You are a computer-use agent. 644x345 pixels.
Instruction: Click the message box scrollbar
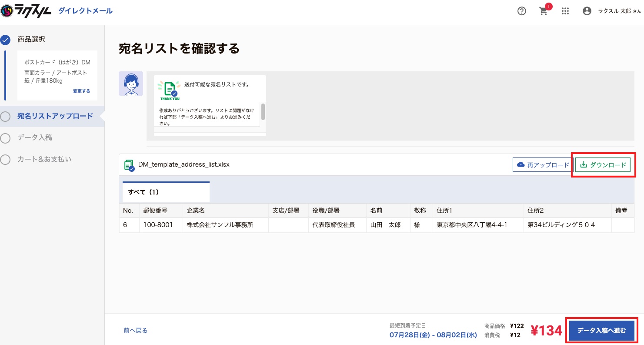(x=263, y=112)
